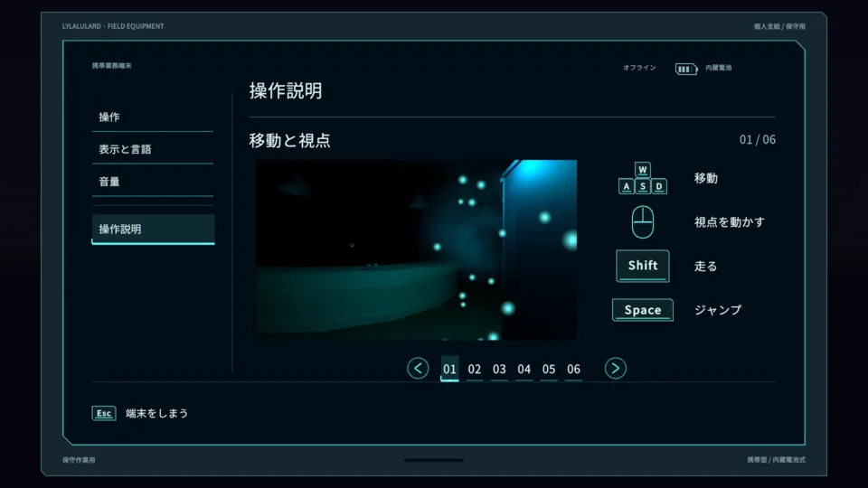This screenshot has width=868, height=488.
Task: Open the 操作 menu section
Action: (x=152, y=117)
